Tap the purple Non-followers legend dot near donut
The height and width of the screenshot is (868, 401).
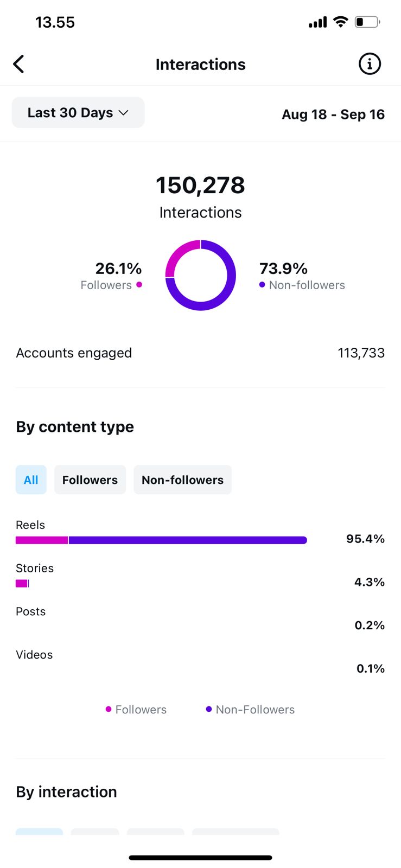(x=262, y=285)
